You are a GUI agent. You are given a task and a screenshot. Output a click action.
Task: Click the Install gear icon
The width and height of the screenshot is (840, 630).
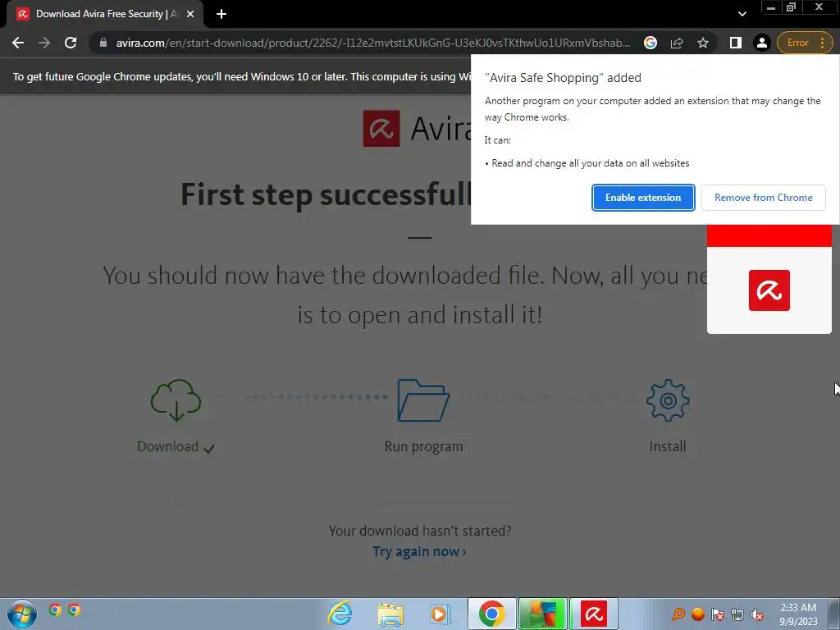668,400
